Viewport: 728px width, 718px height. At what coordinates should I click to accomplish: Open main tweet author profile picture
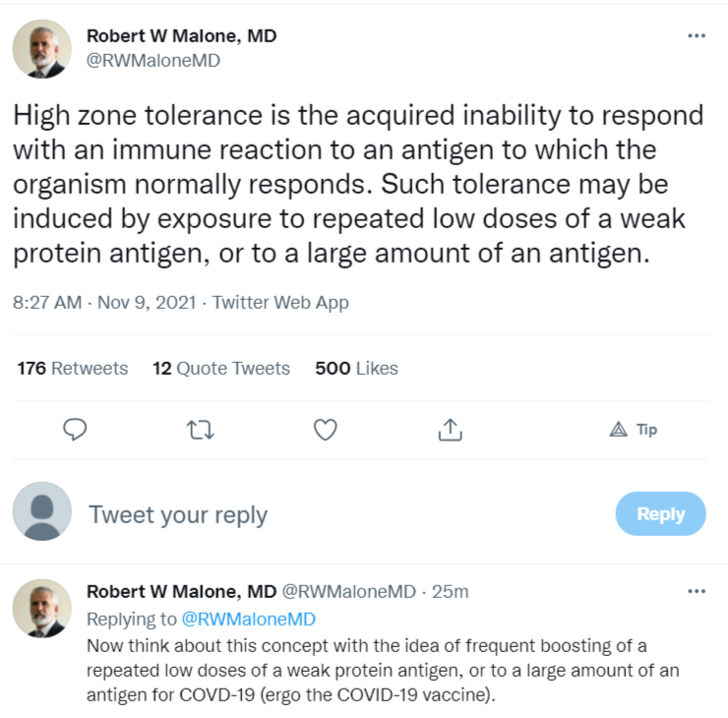42,48
